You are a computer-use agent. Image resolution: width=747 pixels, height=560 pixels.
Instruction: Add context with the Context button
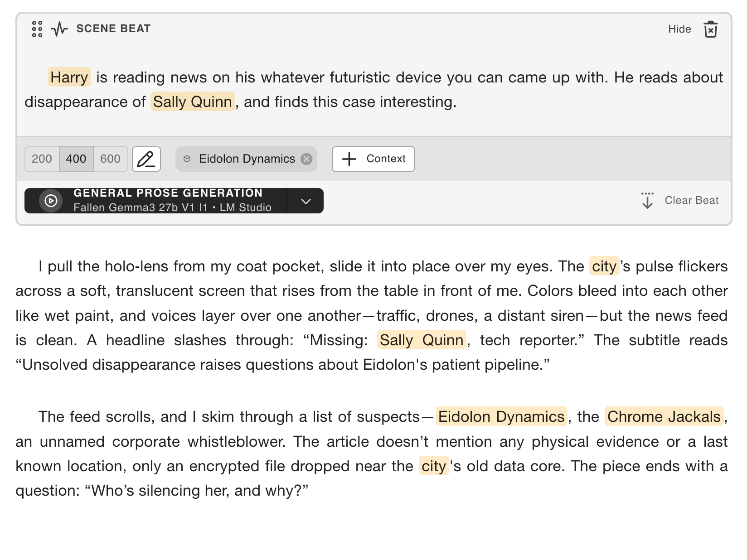pyautogui.click(x=373, y=159)
